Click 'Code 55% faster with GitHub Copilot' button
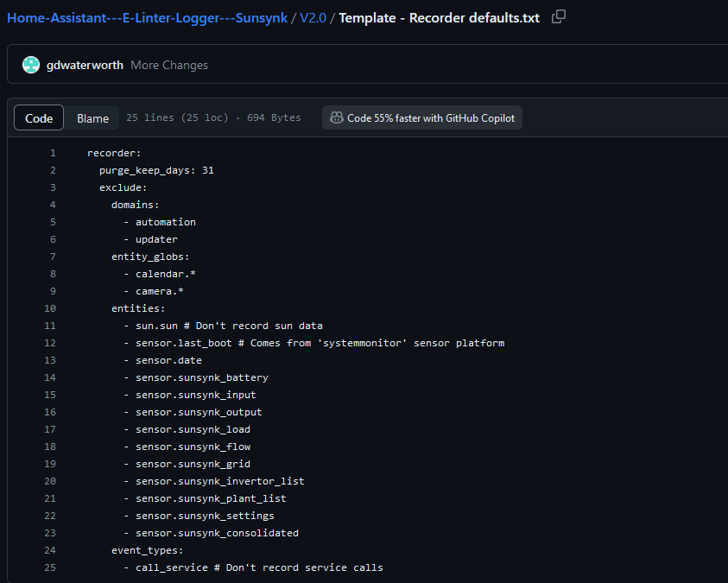This screenshot has height=583, width=728. click(422, 118)
